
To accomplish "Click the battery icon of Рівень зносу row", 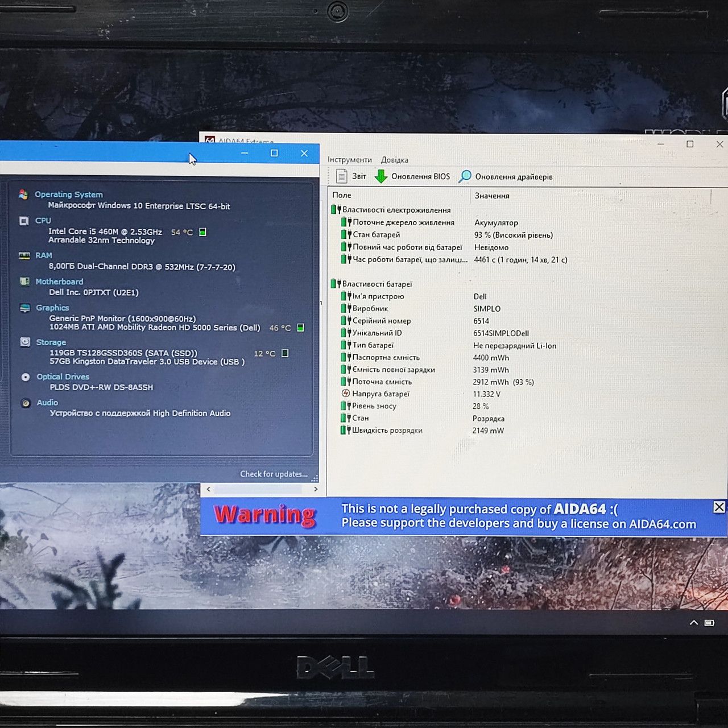I will pyautogui.click(x=346, y=406).
